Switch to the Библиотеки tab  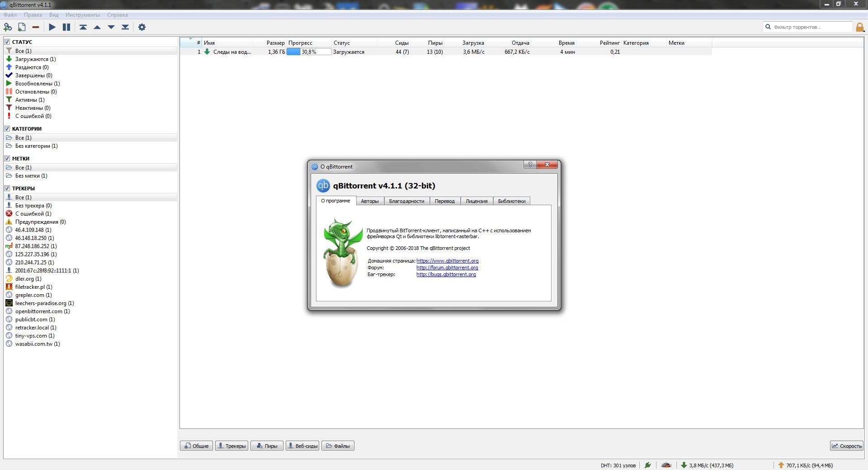click(x=512, y=201)
